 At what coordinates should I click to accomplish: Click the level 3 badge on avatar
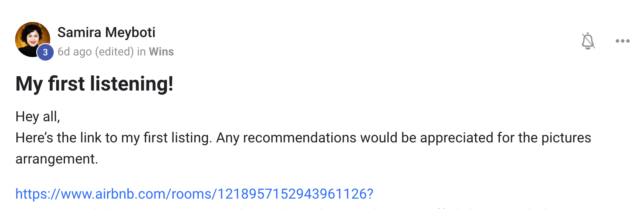(45, 52)
